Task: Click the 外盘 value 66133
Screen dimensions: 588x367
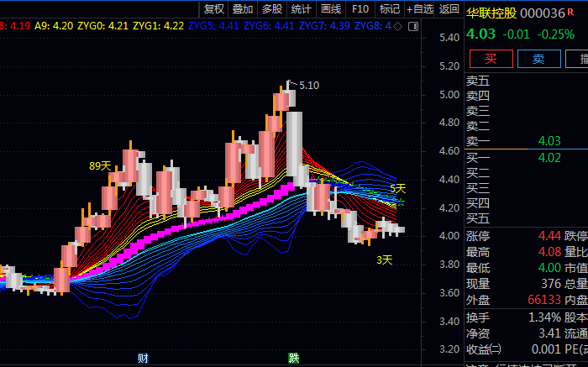Action: pyautogui.click(x=544, y=300)
